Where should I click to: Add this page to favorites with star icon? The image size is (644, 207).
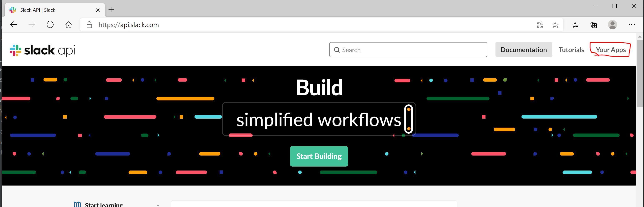pyautogui.click(x=555, y=25)
